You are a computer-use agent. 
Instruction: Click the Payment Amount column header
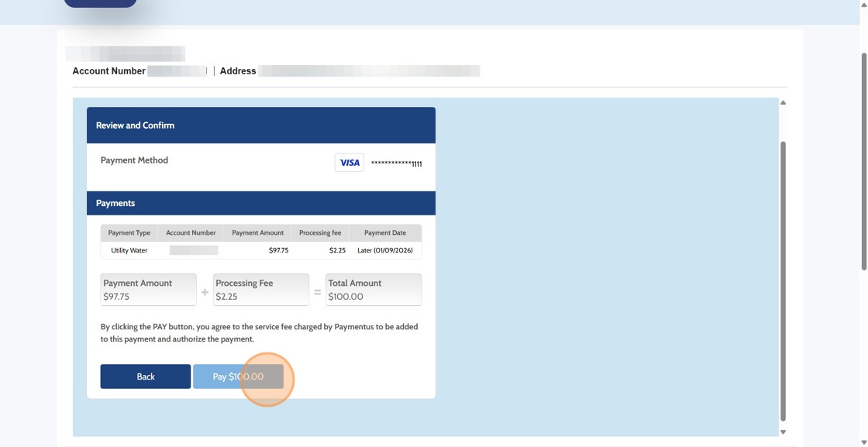pos(257,232)
